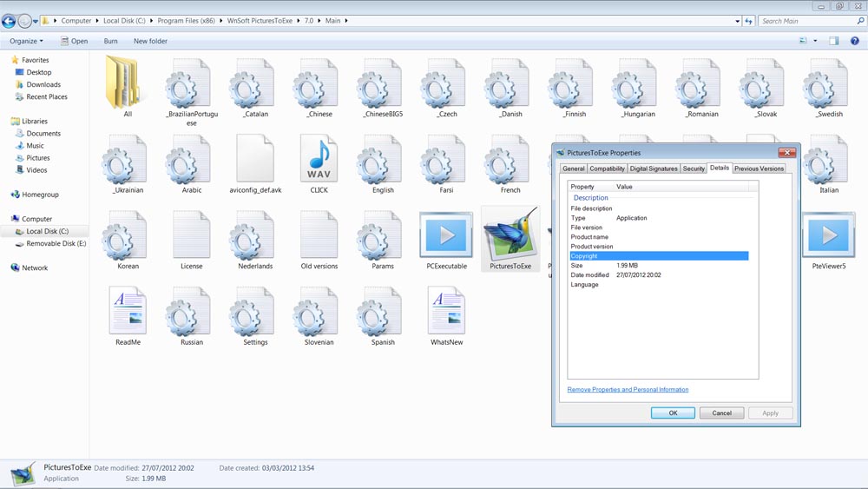The image size is (868, 489).
Task: Open the change view dropdown arrow
Action: coord(815,41)
